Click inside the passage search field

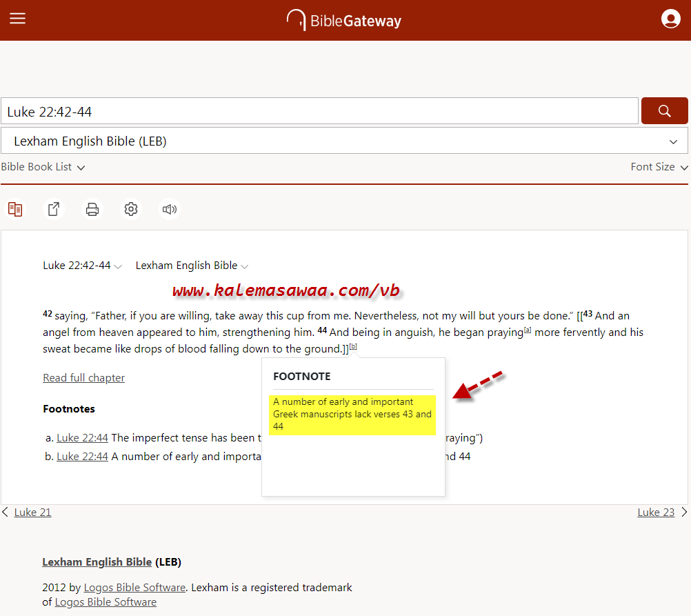[x=319, y=111]
